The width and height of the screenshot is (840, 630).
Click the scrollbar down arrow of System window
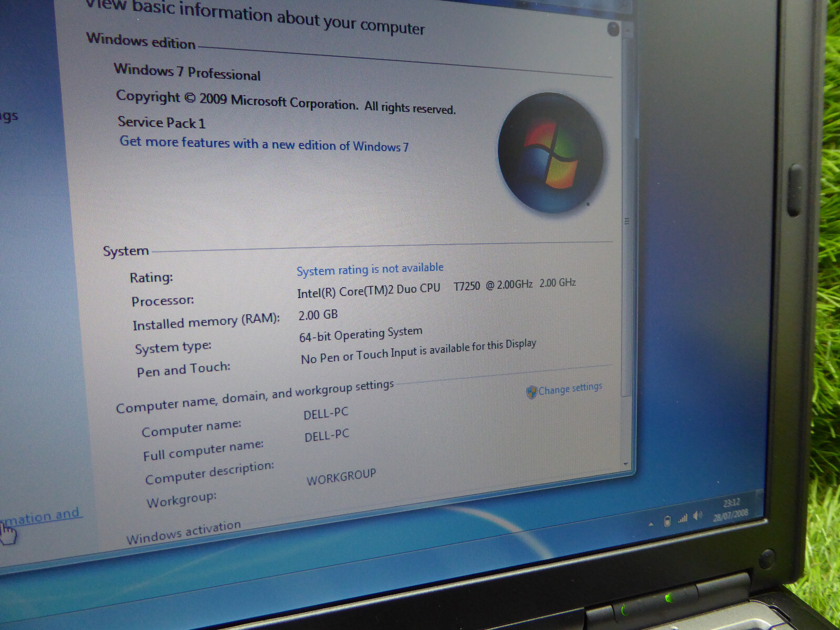point(625,464)
